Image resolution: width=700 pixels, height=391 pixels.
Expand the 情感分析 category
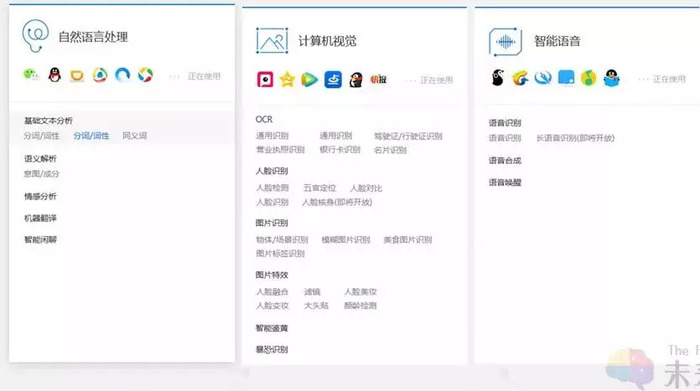click(x=40, y=196)
